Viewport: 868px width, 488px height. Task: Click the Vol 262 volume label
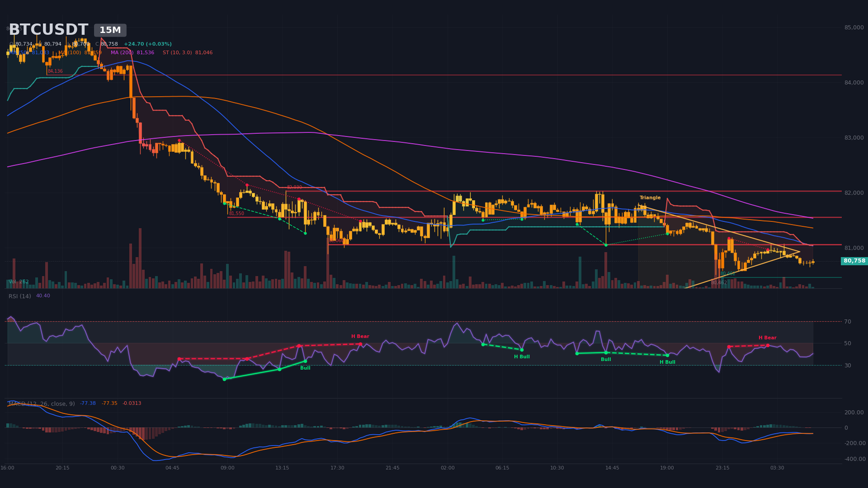(x=18, y=281)
